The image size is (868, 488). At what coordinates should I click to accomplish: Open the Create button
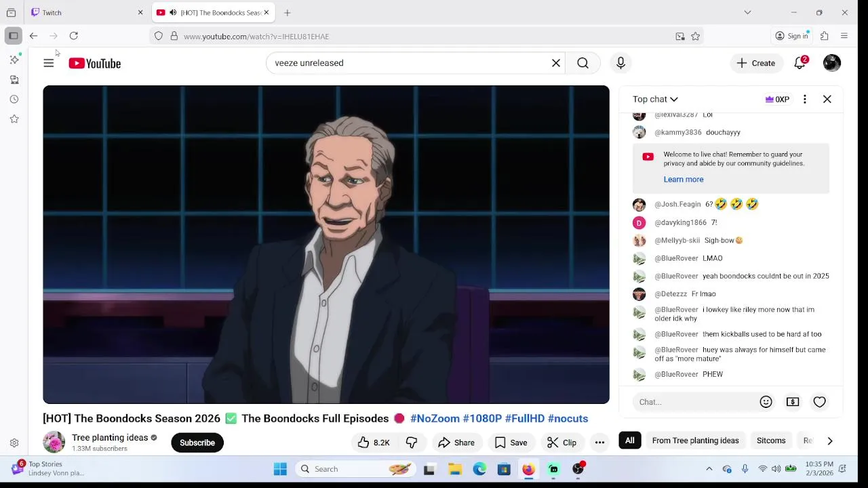(x=755, y=63)
